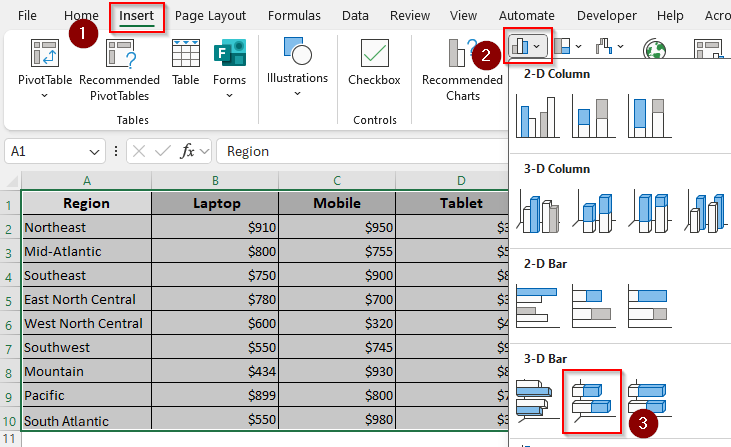
Task: Insert a Checkbox control
Action: pos(374,63)
